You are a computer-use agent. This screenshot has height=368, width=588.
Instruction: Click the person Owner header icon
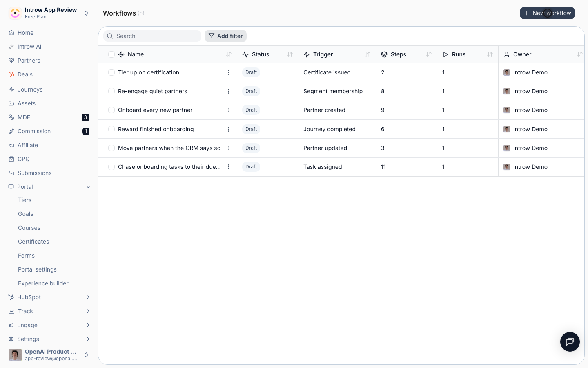tap(507, 54)
